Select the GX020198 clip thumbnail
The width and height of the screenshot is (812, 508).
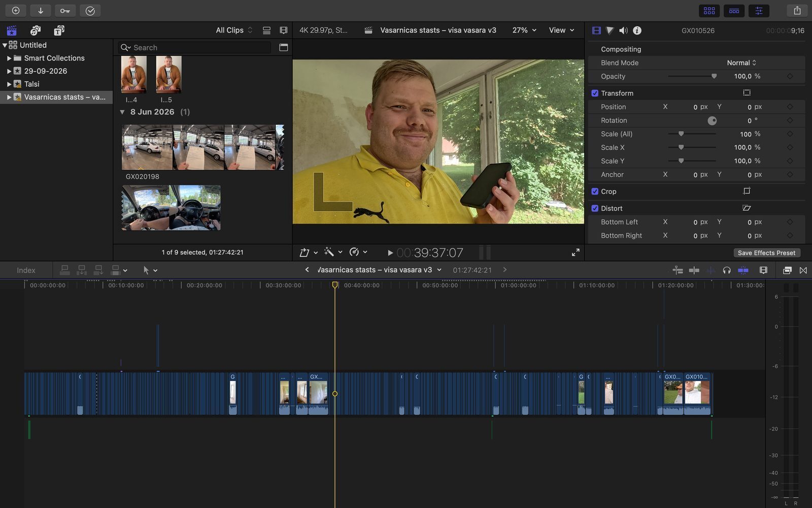pos(202,147)
